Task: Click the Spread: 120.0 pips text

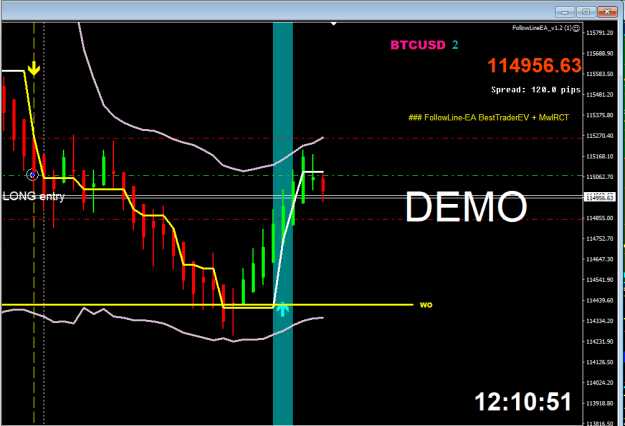Action: click(535, 90)
